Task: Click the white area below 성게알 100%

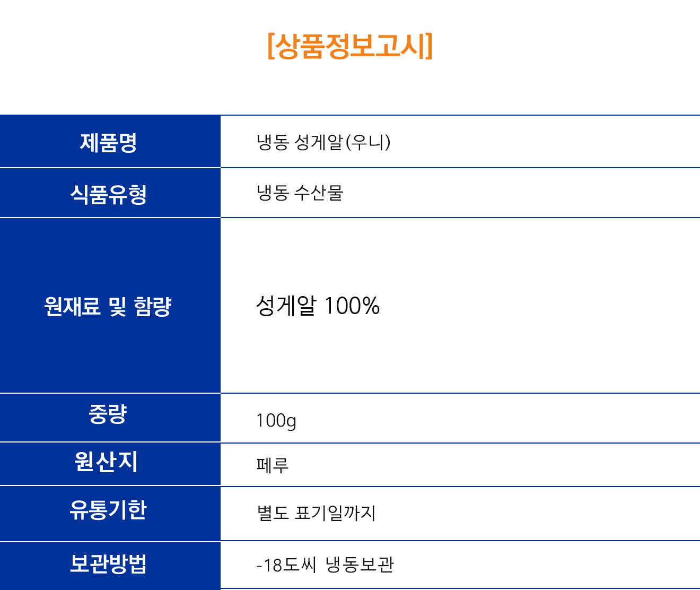Action: click(x=460, y=355)
